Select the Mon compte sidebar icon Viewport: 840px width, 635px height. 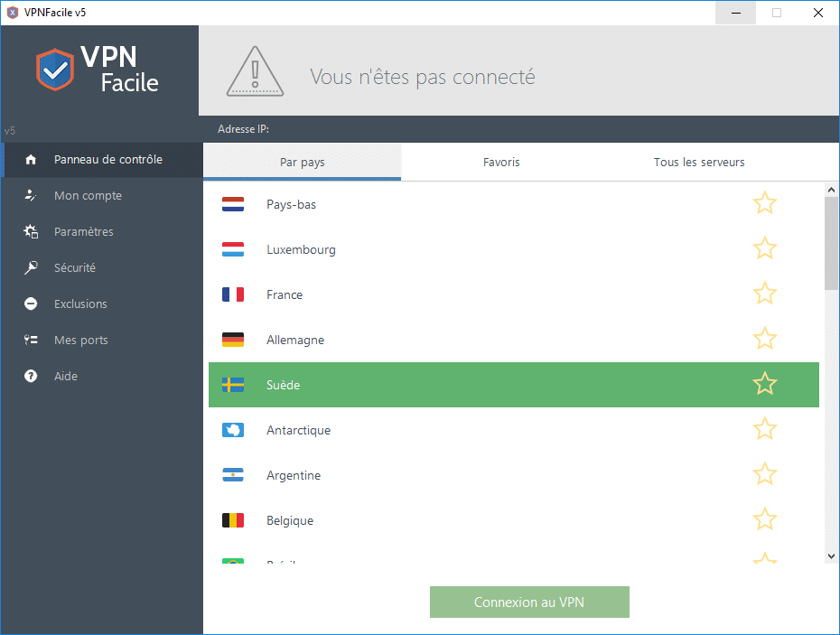pyautogui.click(x=30, y=195)
